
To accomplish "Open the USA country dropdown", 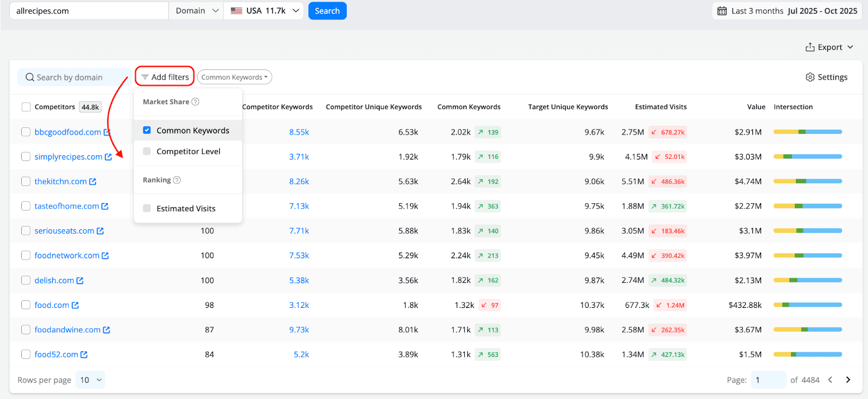I will coord(264,11).
